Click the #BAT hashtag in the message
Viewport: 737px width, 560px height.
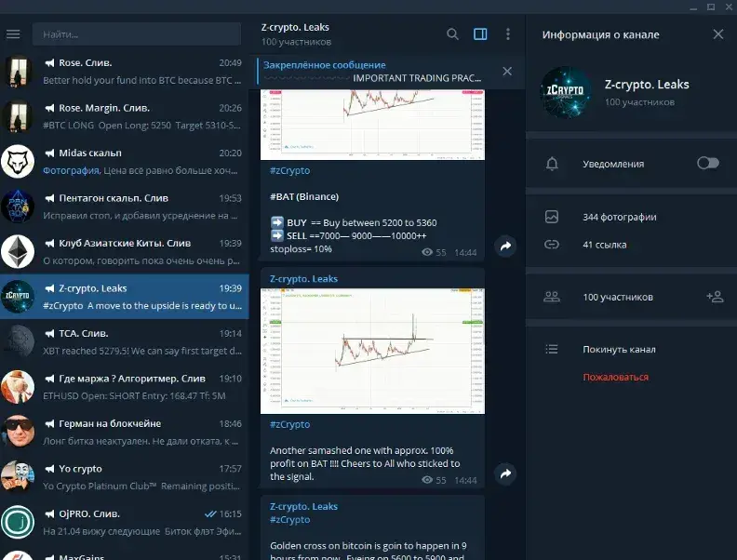pyautogui.click(x=282, y=197)
